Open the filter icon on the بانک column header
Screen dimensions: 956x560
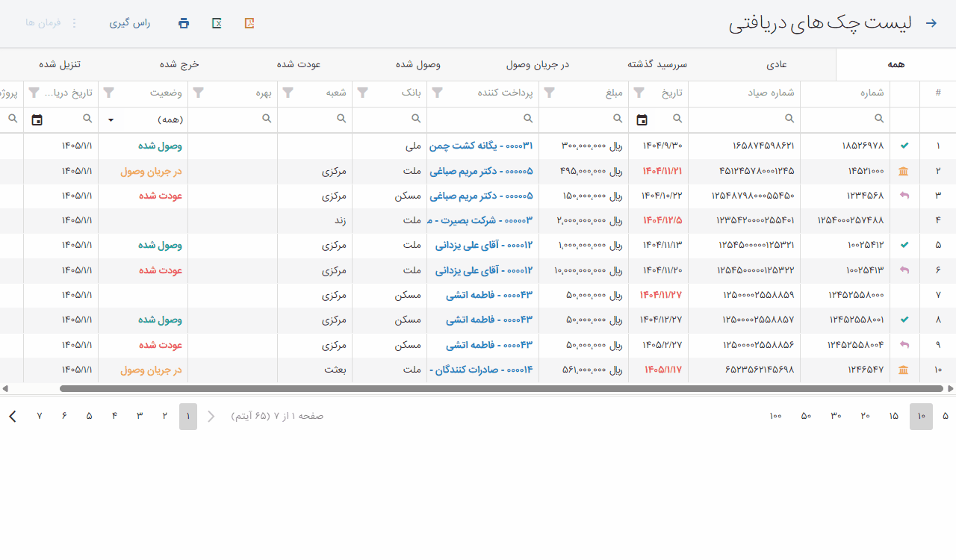363,93
